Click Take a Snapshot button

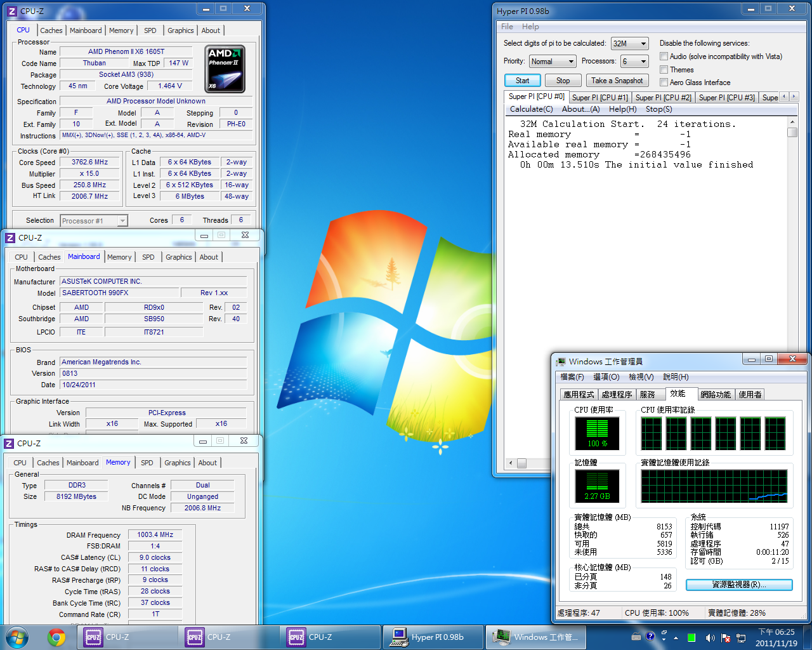pos(617,81)
